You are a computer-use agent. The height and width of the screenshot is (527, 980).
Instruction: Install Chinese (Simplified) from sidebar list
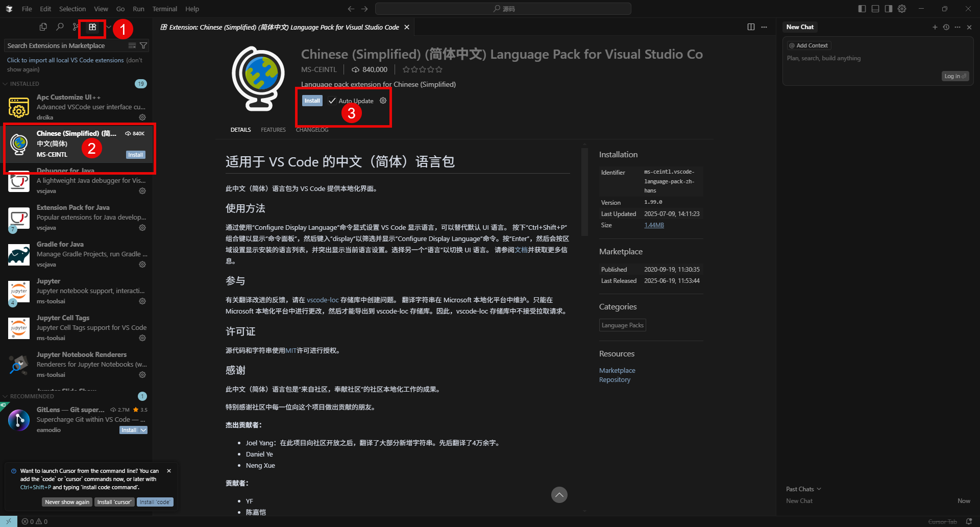tap(136, 155)
